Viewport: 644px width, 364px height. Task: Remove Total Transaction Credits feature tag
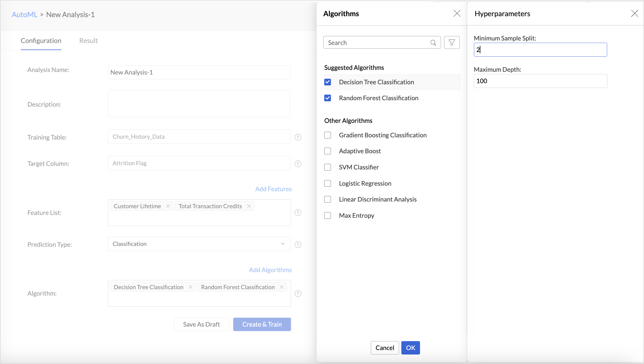tap(249, 206)
